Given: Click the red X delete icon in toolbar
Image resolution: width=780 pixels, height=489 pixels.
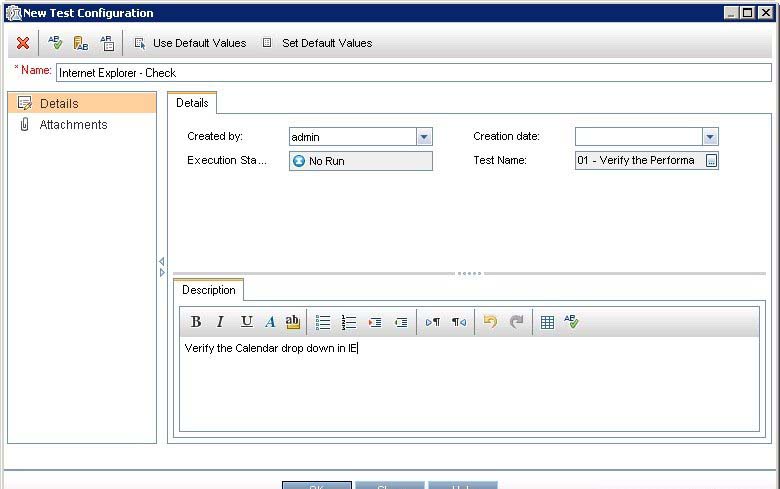Looking at the screenshot, I should coord(22,43).
